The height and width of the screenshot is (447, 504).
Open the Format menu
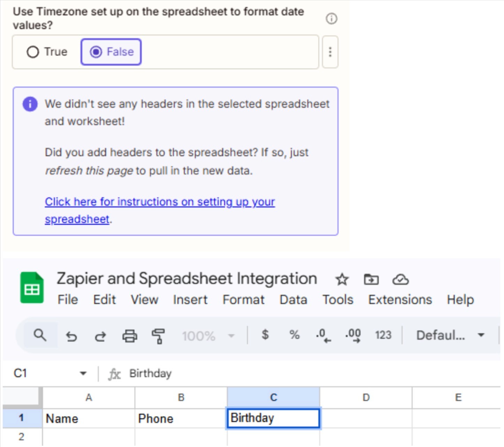[x=244, y=300]
